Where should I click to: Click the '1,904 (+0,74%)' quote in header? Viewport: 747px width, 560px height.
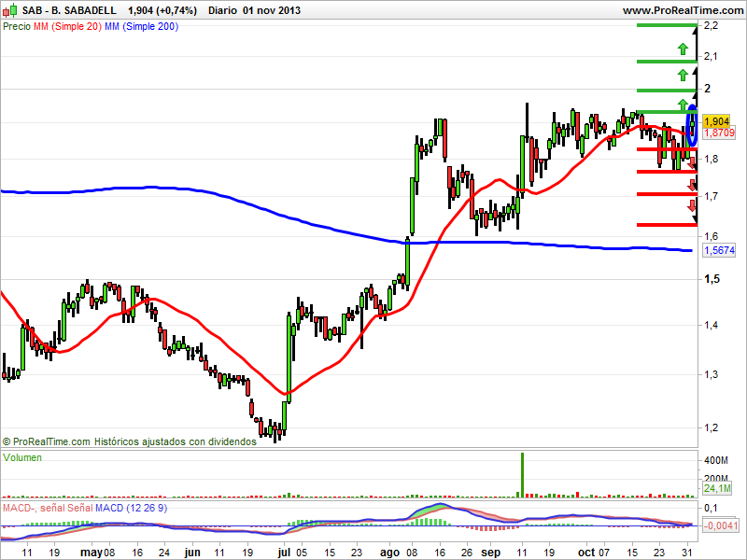click(x=162, y=10)
